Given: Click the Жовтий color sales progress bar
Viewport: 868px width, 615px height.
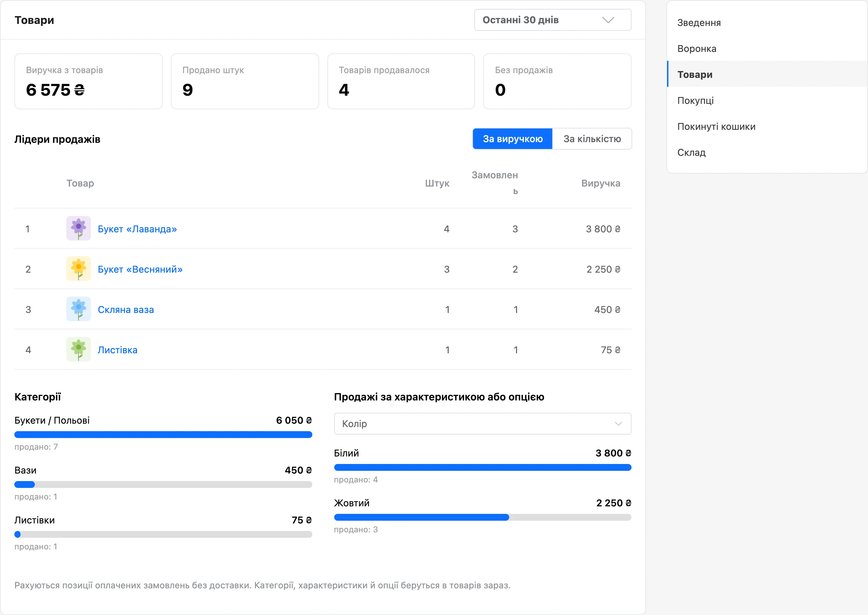Looking at the screenshot, I should tap(483, 518).
